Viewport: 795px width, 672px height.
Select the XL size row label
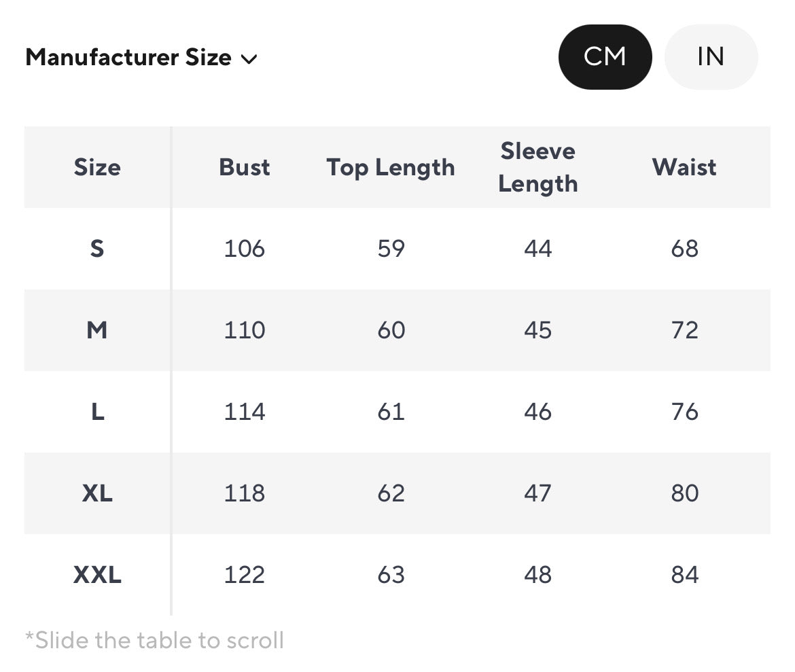click(97, 493)
